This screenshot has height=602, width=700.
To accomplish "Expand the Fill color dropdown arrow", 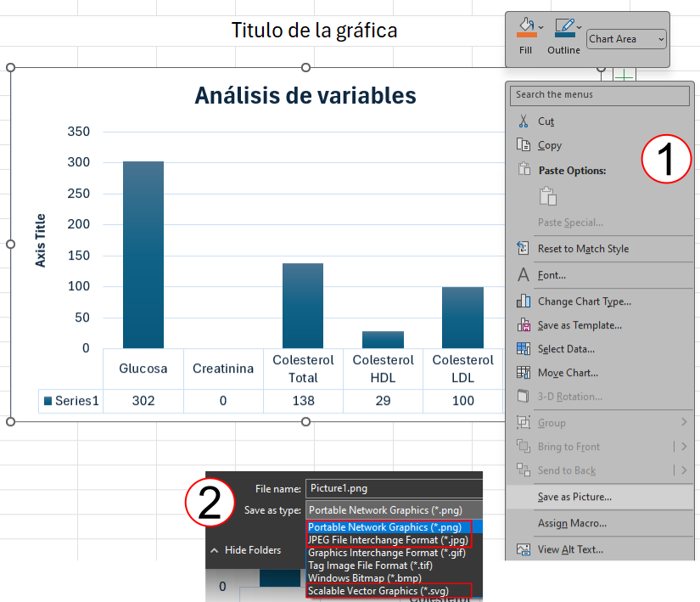I will [x=541, y=27].
